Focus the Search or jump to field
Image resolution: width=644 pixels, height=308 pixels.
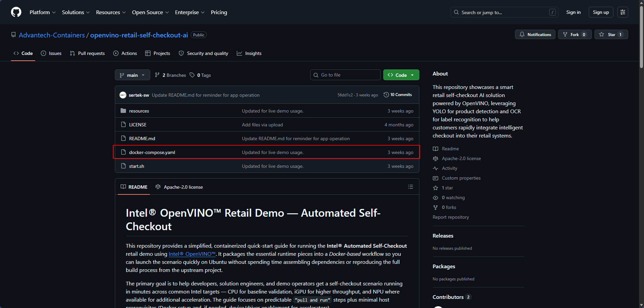504,12
